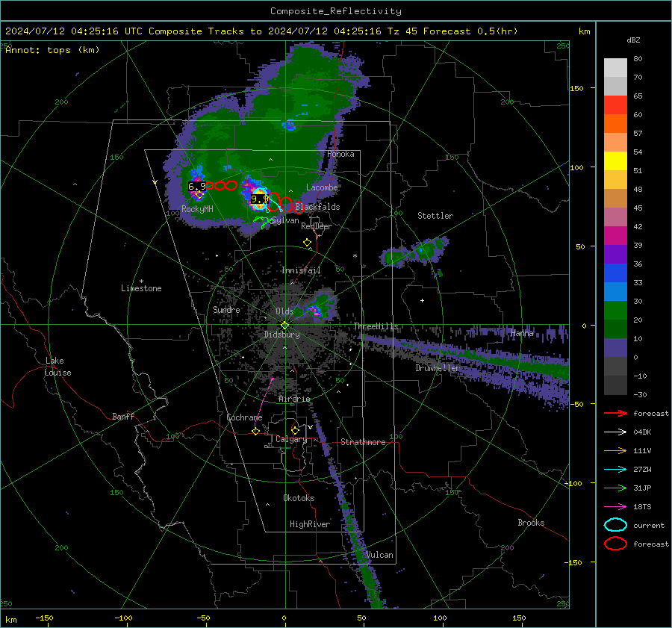Click the radar site diamond at map center
Image resolution: width=672 pixels, height=628 pixels.
coord(284,326)
